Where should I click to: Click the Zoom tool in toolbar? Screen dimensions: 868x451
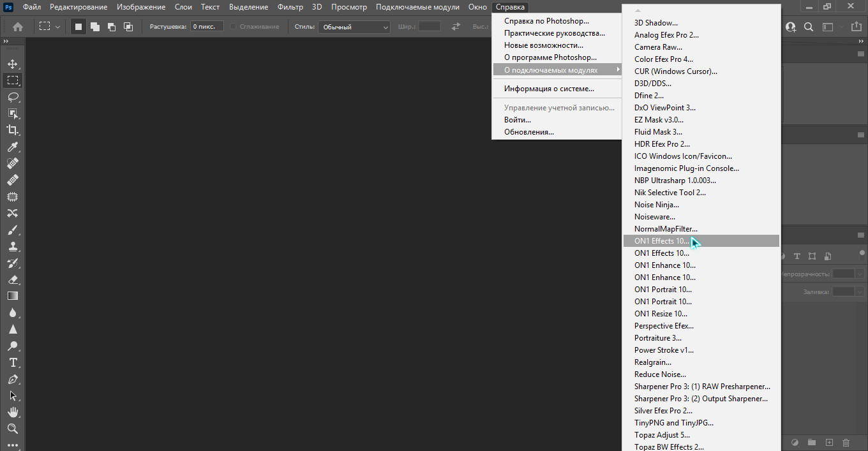(13, 429)
